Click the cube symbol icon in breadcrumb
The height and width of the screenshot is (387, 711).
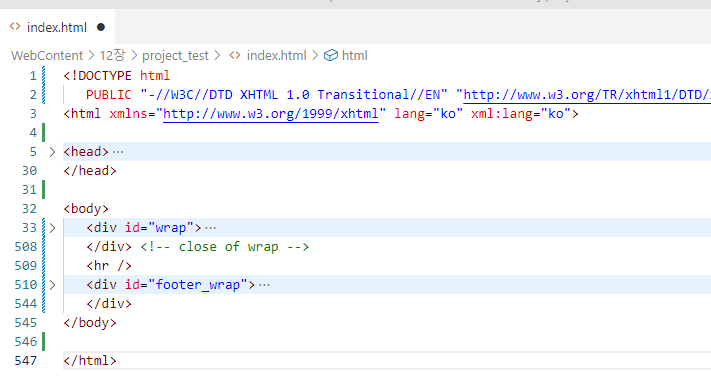tap(331, 55)
